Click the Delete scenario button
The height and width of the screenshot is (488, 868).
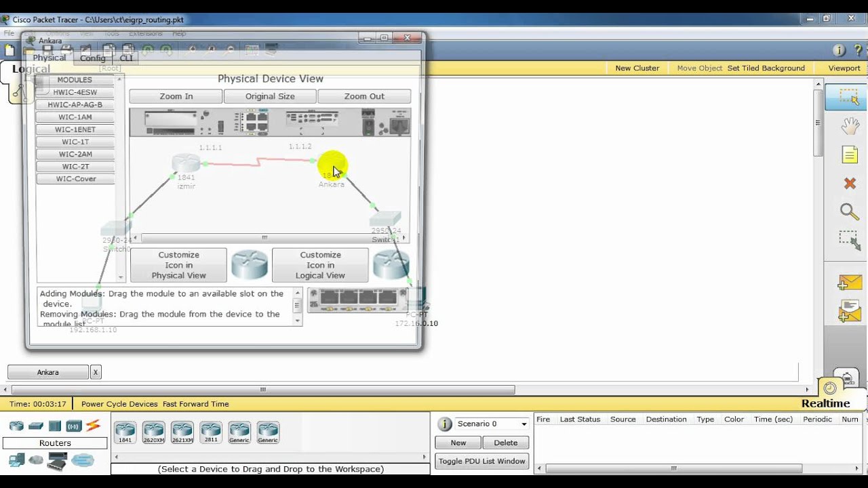[x=505, y=443]
